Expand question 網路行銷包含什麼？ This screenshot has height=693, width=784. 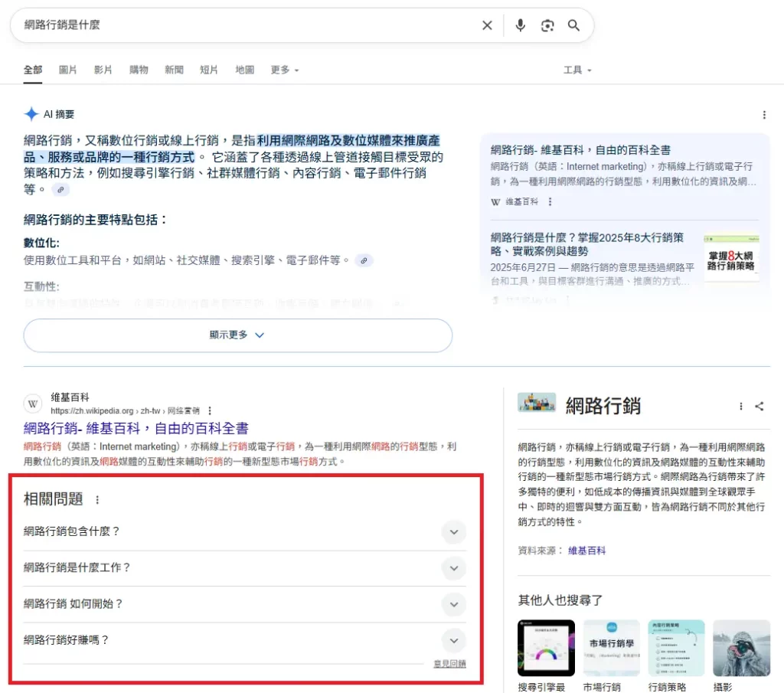244,531
